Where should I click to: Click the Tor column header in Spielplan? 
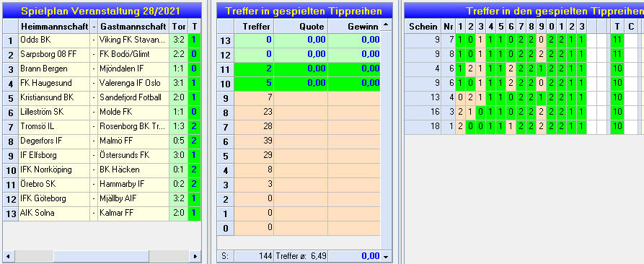179,27
